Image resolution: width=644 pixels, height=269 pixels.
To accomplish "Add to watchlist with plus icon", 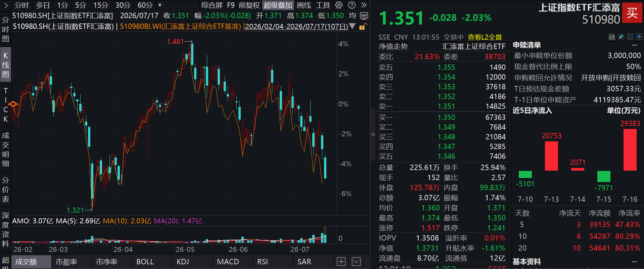I will click(639, 37).
